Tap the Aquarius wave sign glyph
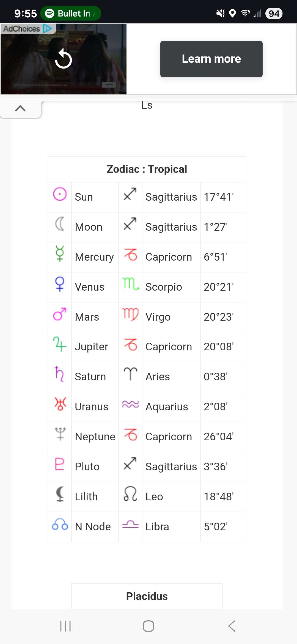 [130, 404]
